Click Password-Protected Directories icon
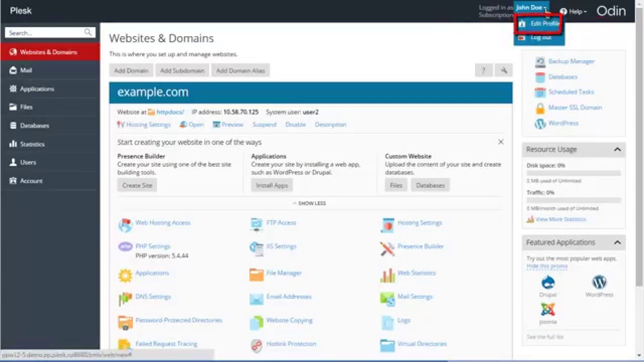This screenshot has height=362, width=644. point(125,322)
